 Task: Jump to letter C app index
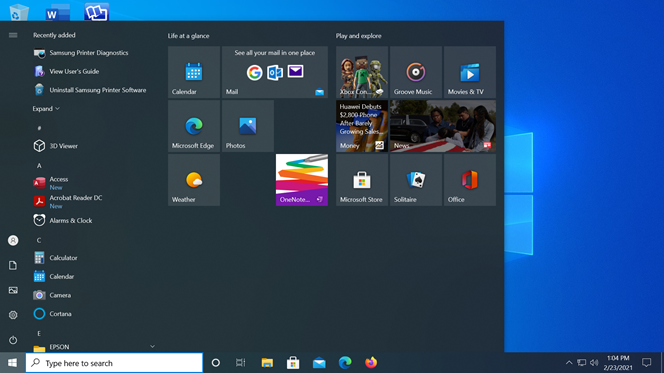click(39, 240)
